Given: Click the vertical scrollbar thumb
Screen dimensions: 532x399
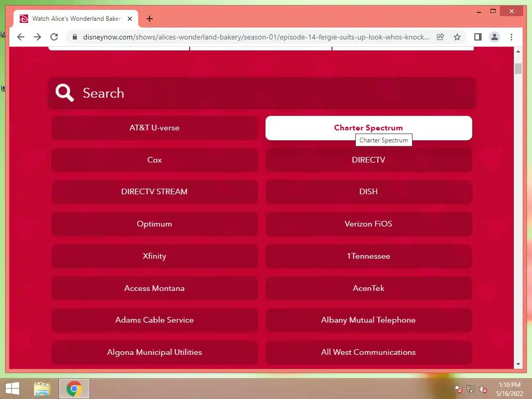Looking at the screenshot, I should pos(518,69).
